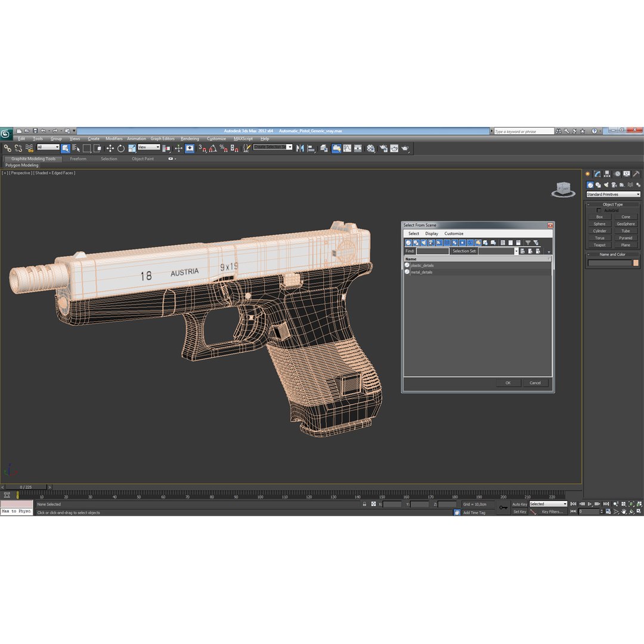Click the Teapot primitive button
The height and width of the screenshot is (644, 644).
tap(599, 245)
